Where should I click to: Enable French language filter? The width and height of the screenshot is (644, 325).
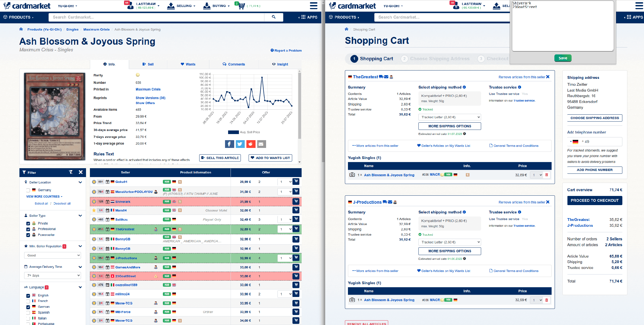click(x=28, y=301)
